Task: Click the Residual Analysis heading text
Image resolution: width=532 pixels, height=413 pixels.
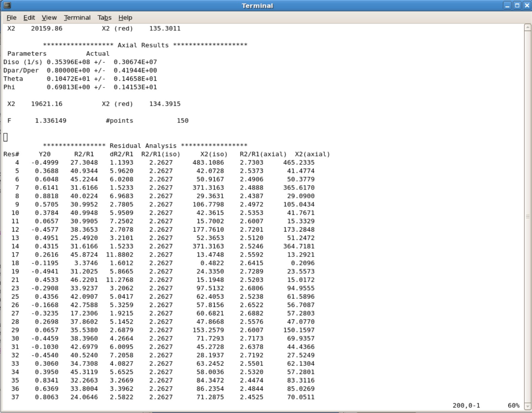Action: point(143,146)
